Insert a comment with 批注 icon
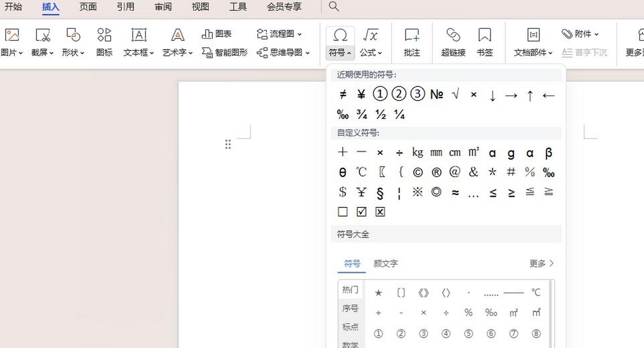 click(x=411, y=35)
